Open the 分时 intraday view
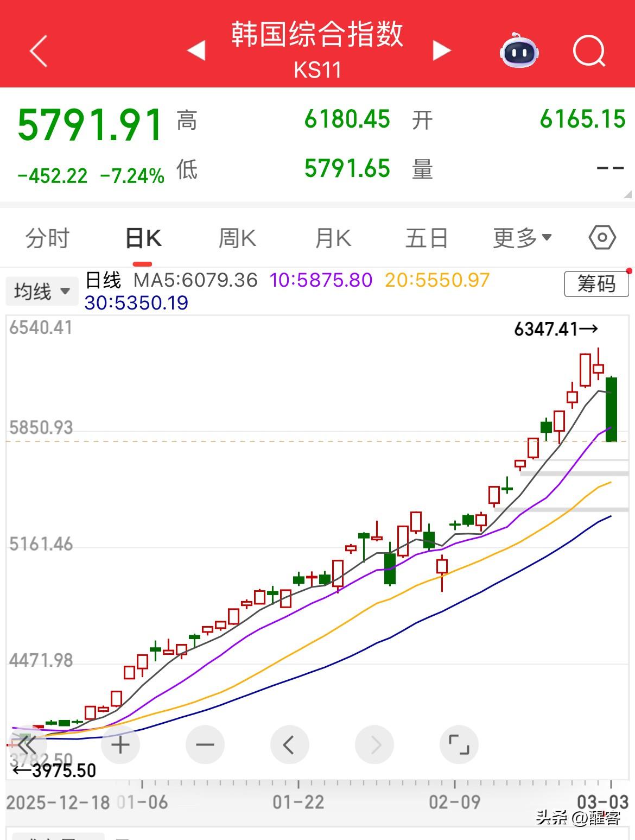 click(x=47, y=238)
